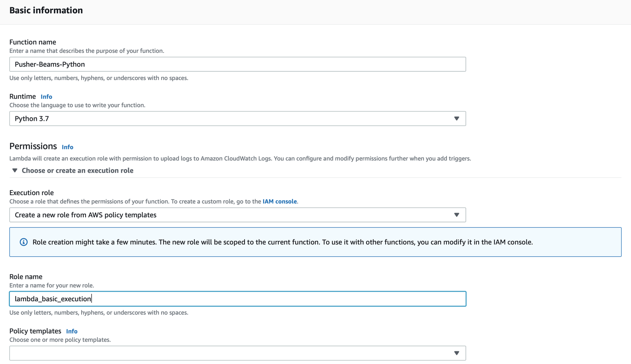Click the Role name label
631x364 pixels.
[26, 277]
